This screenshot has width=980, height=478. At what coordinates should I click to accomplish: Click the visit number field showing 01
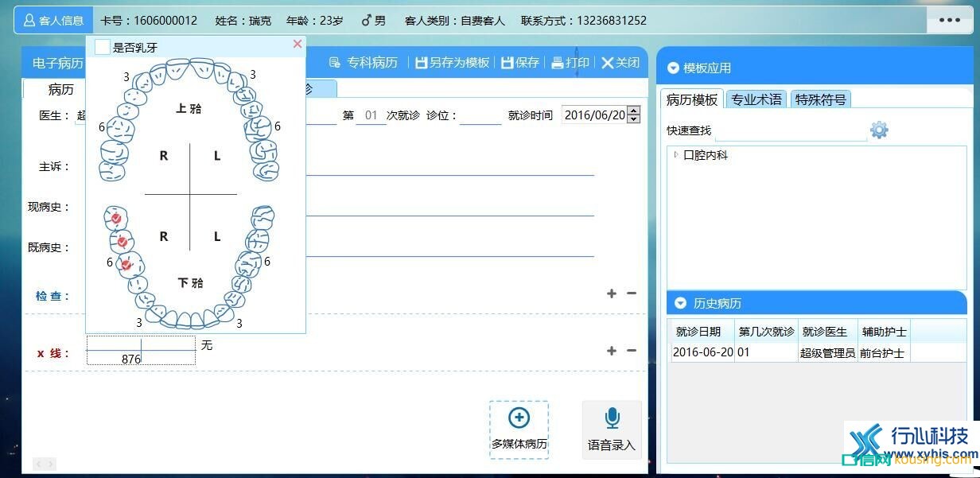371,115
